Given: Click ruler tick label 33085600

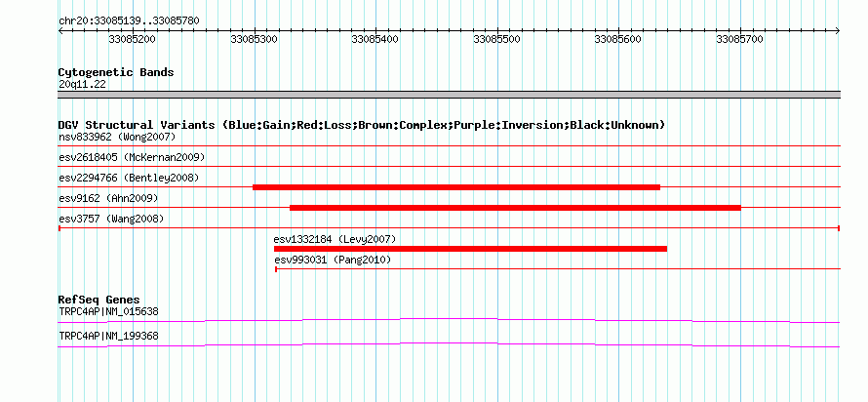Looking at the screenshot, I should [617, 39].
